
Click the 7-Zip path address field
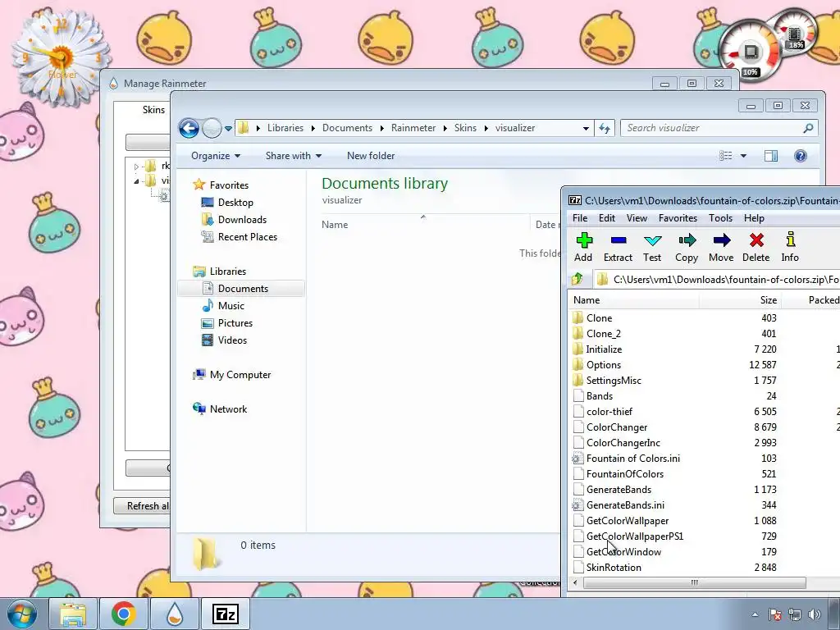(x=719, y=279)
